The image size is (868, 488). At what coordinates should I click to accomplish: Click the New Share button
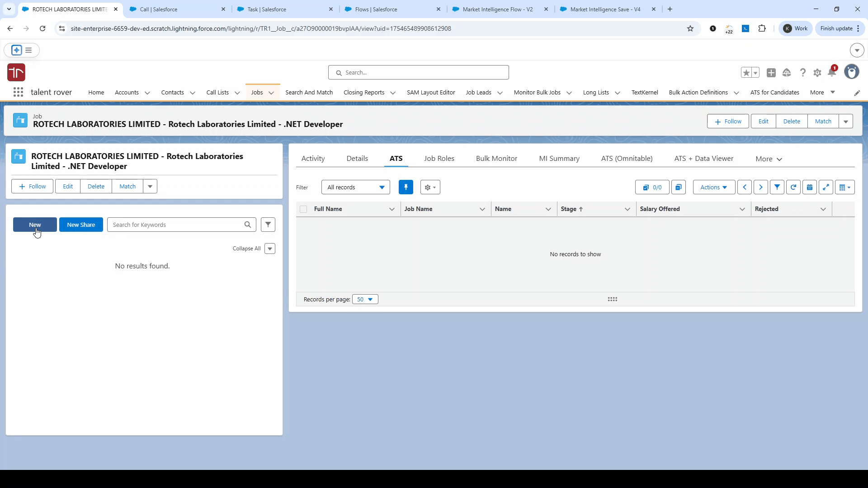point(81,225)
